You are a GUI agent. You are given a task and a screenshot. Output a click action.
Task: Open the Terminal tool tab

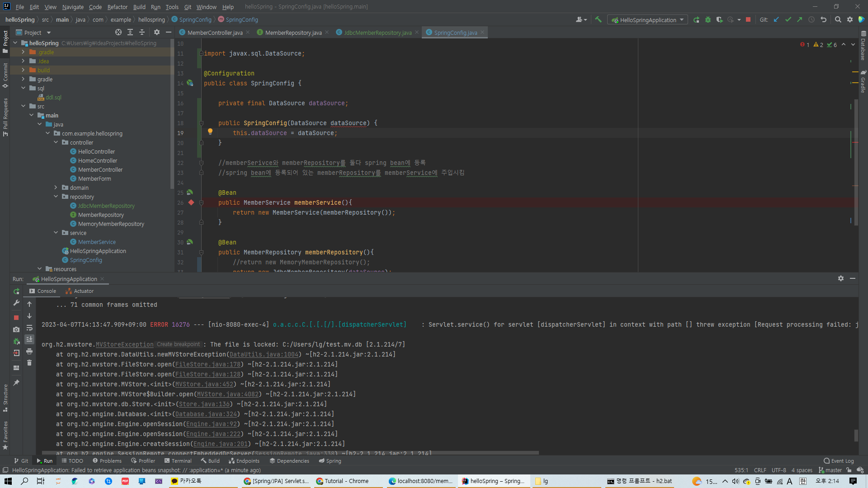tap(178, 461)
